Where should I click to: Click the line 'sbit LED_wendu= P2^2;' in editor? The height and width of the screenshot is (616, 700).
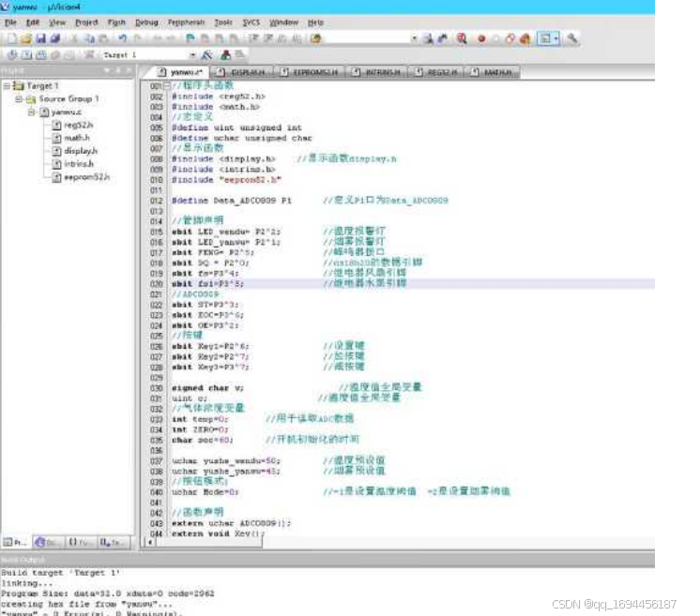[226, 232]
